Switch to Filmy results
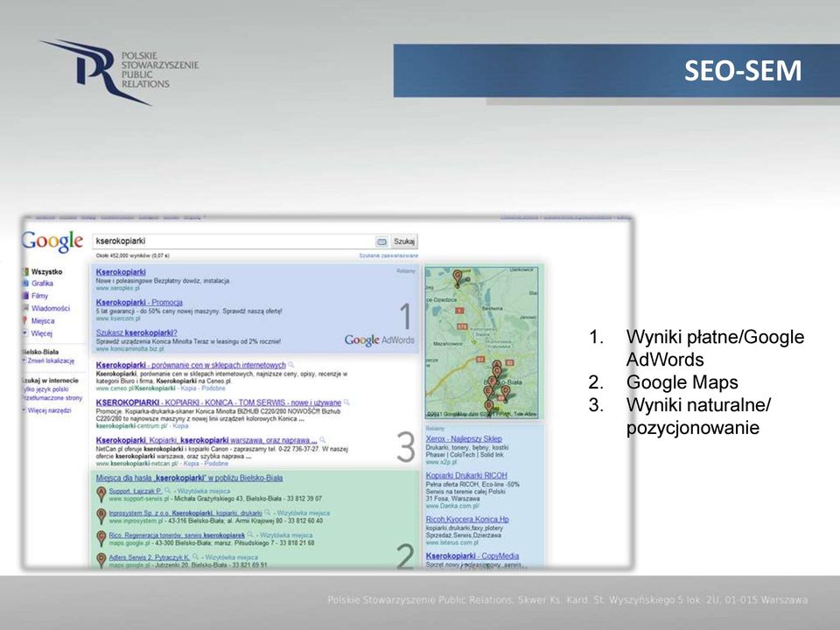840x630 pixels. (x=39, y=296)
